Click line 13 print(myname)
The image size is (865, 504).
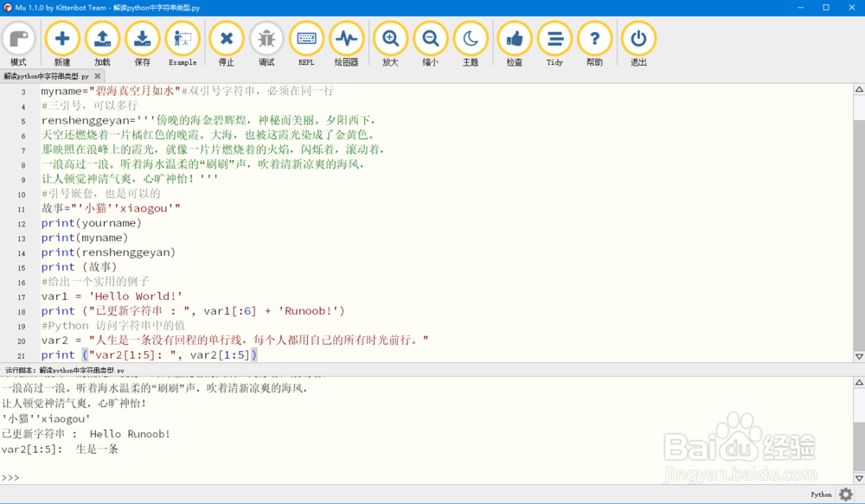pyautogui.click(x=85, y=238)
